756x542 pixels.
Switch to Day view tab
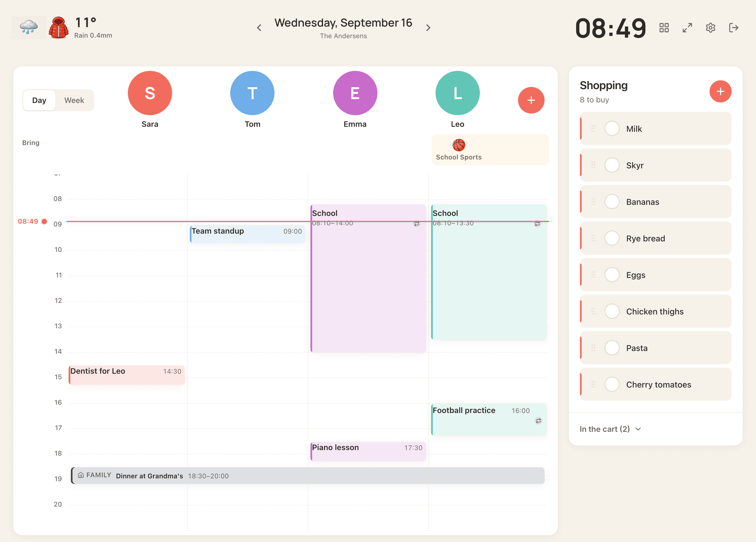pos(39,100)
